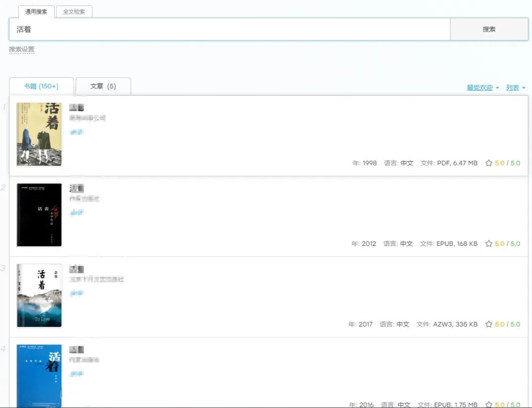
Task: Click the file info 'EPUB, 168 KB'
Action: [x=457, y=244]
